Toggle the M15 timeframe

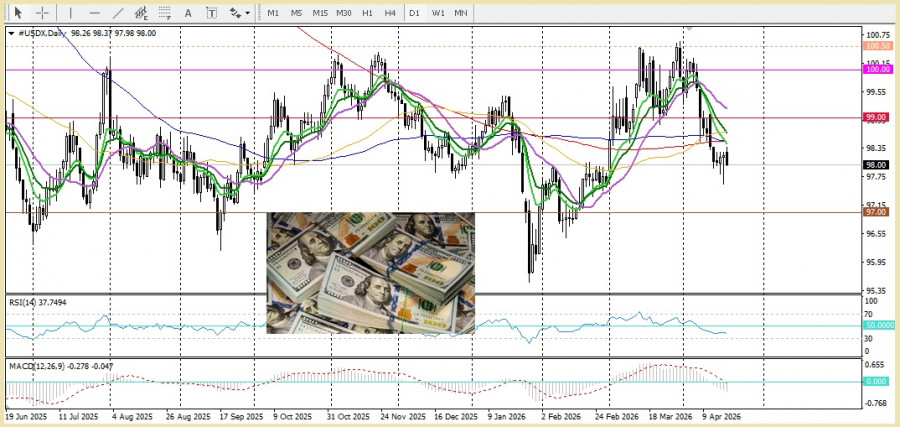320,13
